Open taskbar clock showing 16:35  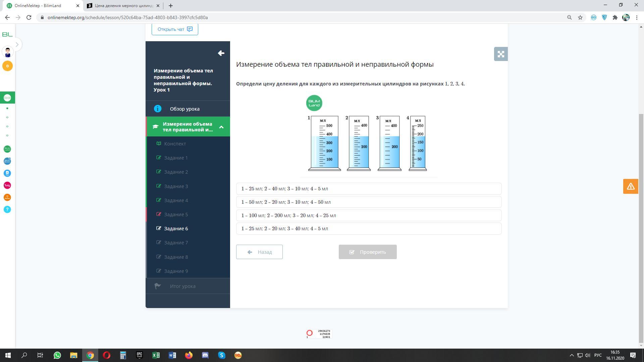(615, 355)
